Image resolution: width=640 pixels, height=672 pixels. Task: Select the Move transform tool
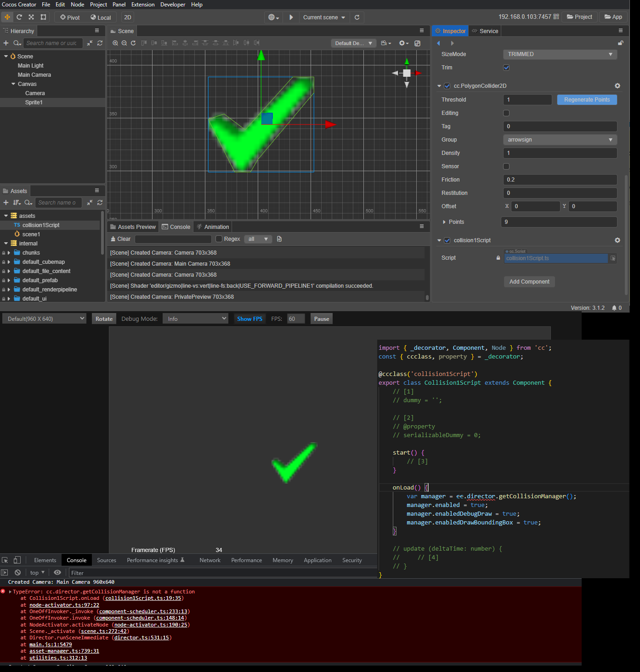pyautogui.click(x=7, y=17)
